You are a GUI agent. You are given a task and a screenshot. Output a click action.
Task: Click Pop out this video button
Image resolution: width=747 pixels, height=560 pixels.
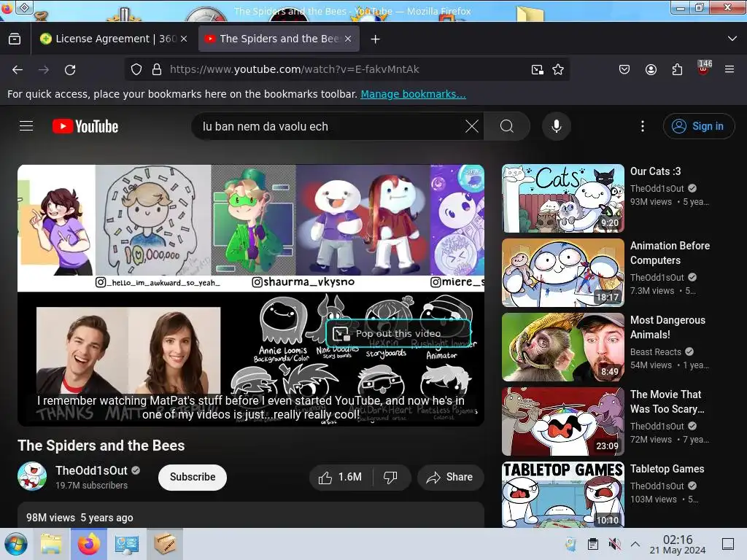(x=398, y=333)
